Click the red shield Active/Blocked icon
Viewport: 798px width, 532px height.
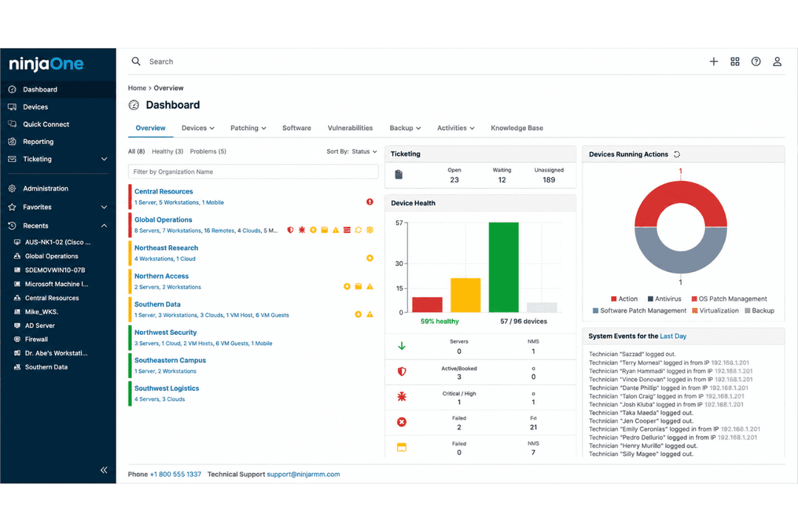pyautogui.click(x=401, y=372)
